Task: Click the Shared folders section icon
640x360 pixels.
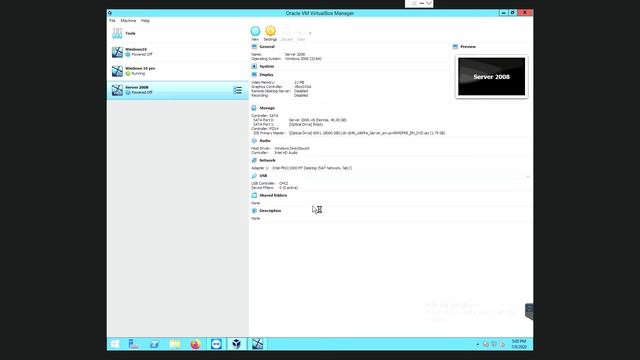Action: 254,195
